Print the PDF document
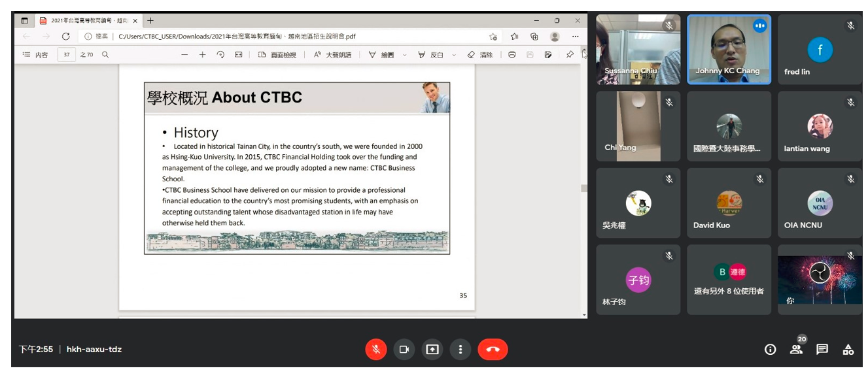The width and height of the screenshot is (868, 379). (x=512, y=55)
